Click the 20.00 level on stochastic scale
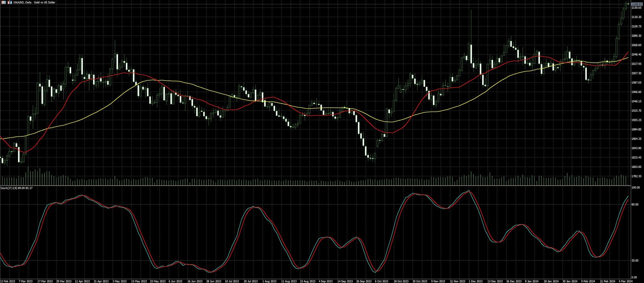This screenshot has height=283, width=644. tap(635, 260)
